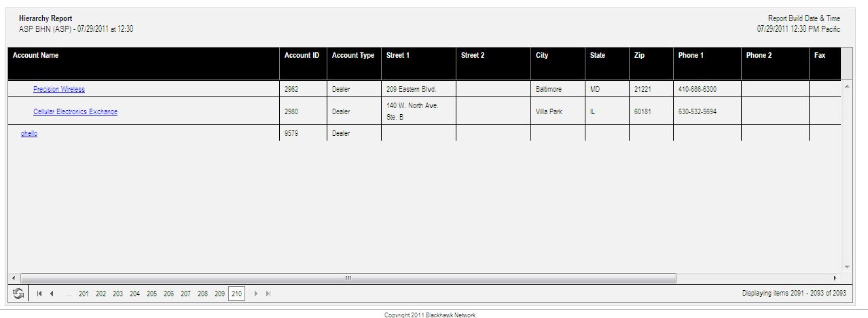Click the Street 2 column header
This screenshot has height=318, width=868.
click(493, 63)
